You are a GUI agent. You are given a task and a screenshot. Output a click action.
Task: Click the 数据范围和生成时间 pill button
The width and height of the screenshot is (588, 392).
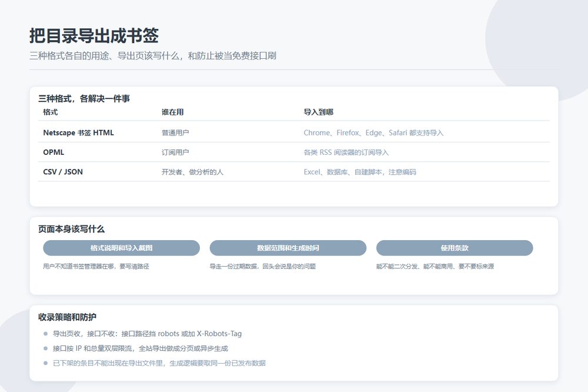[288, 248]
